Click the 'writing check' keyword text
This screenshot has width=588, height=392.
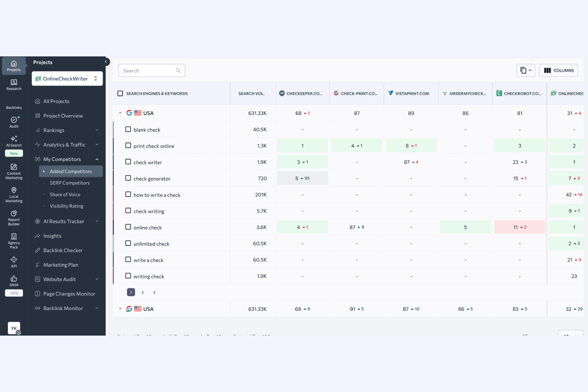pos(149,276)
